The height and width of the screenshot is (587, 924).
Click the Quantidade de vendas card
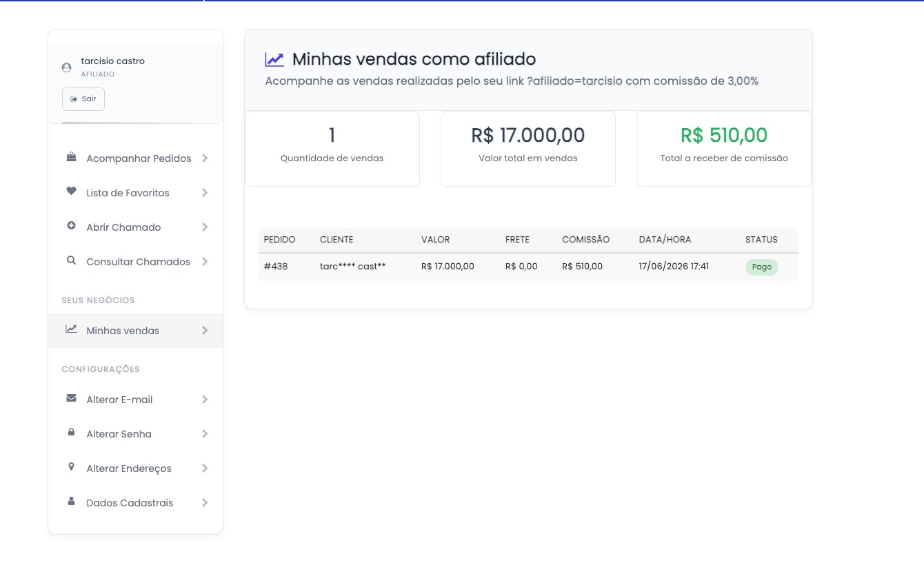(332, 149)
